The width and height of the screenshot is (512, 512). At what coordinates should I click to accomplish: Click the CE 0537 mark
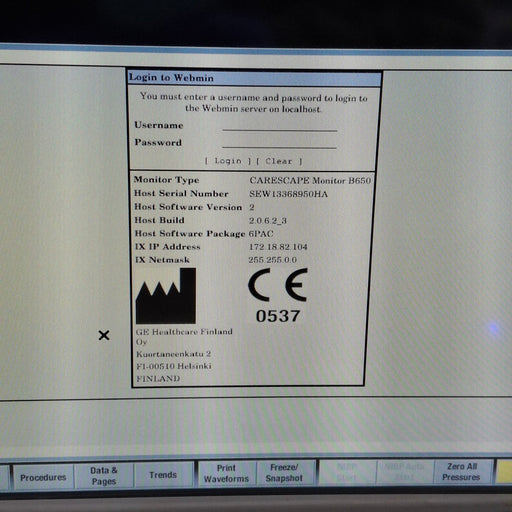tap(278, 296)
